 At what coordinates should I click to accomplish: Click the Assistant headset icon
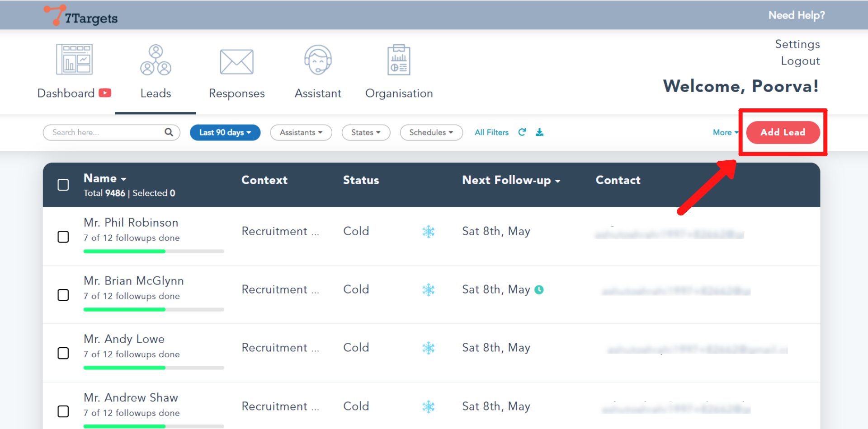318,60
